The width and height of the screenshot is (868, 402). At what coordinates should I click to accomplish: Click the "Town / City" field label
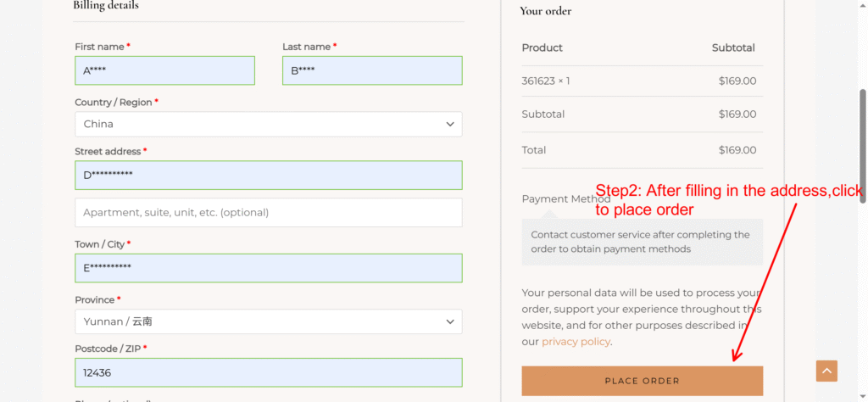click(x=99, y=244)
